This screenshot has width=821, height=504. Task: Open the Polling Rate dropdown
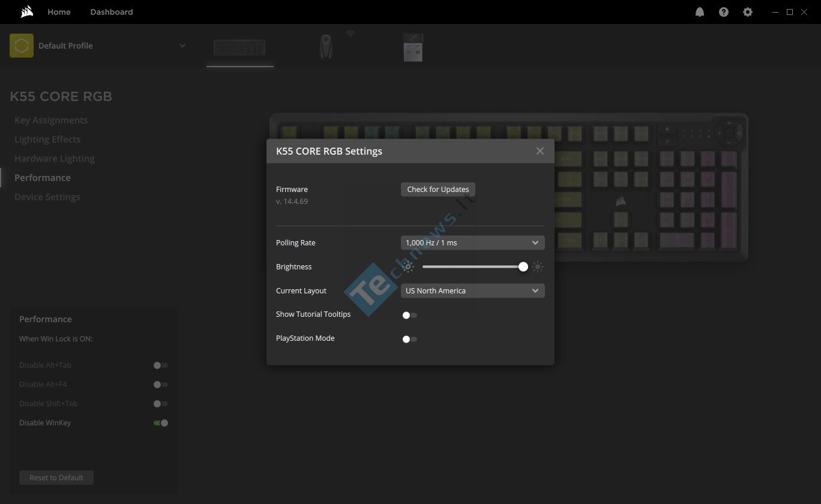473,243
